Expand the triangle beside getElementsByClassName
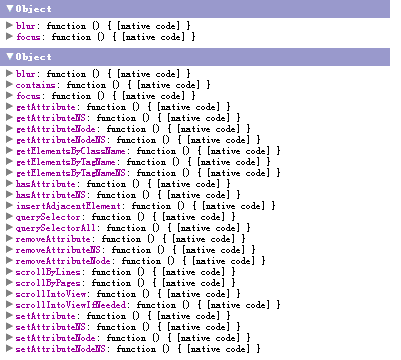 pos(9,150)
